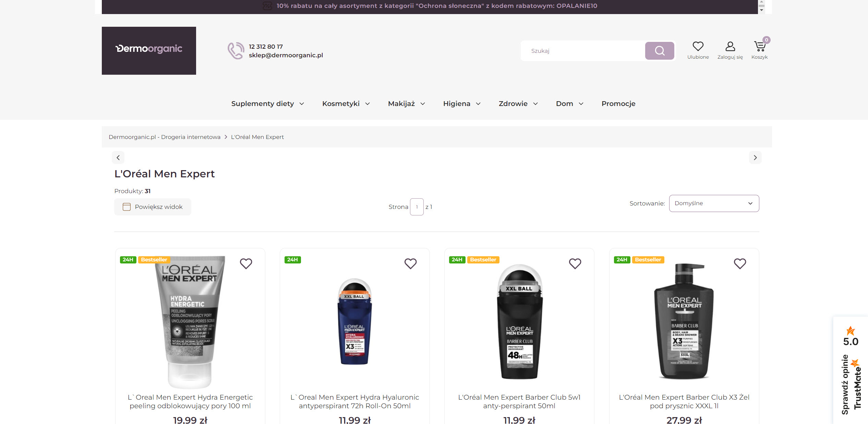Click Hydra Hyaluronic roll-on product image

(x=355, y=322)
